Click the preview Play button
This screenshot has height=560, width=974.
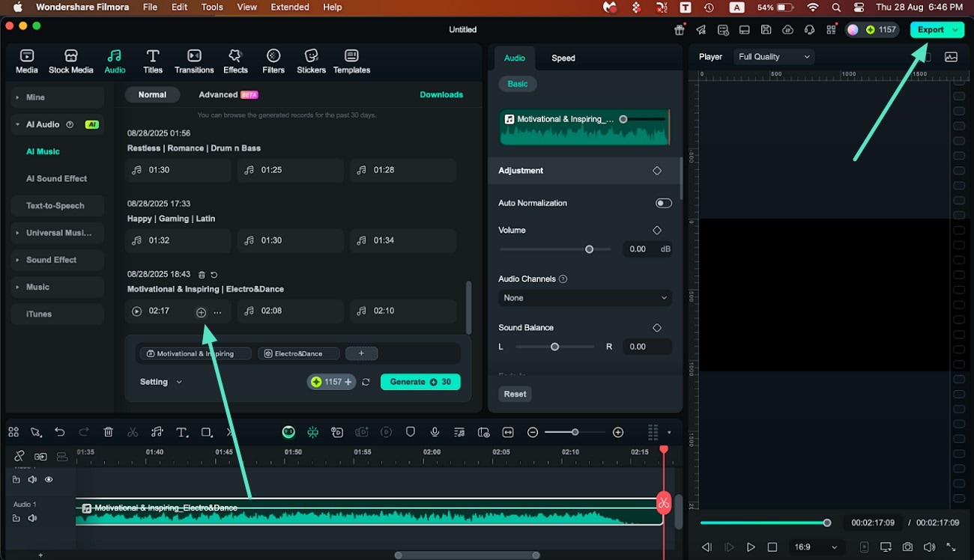751,547
